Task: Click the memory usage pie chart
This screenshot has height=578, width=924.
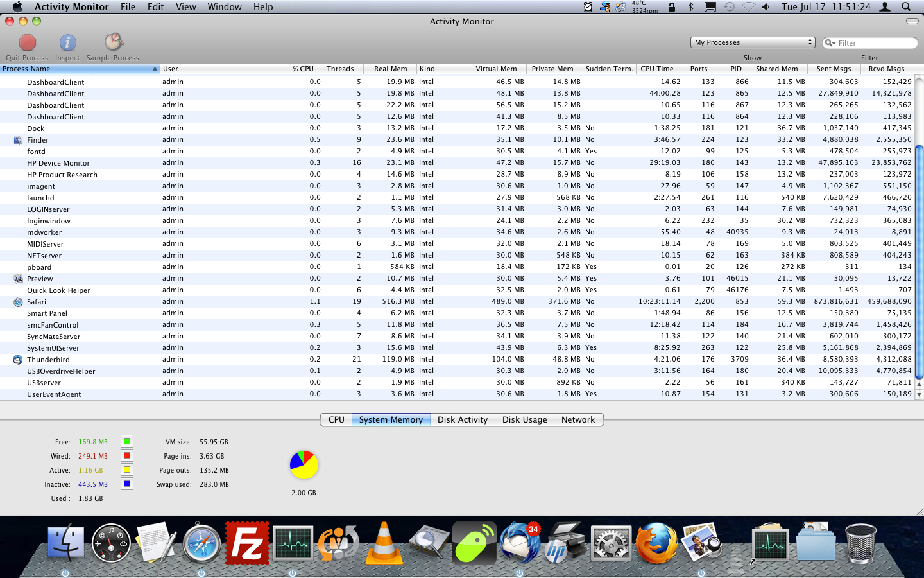Action: 304,465
